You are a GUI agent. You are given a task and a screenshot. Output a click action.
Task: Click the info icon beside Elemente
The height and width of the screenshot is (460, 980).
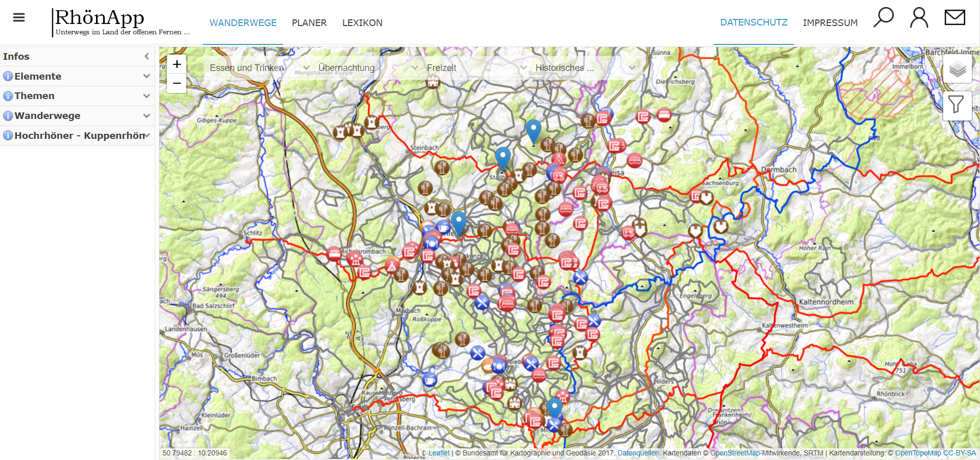(8, 76)
